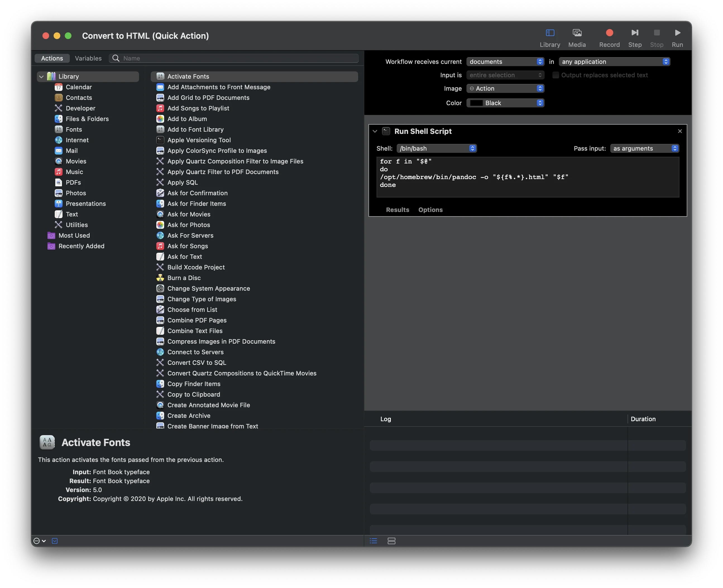
Task: Enable Output replaces selected text
Action: coord(555,75)
